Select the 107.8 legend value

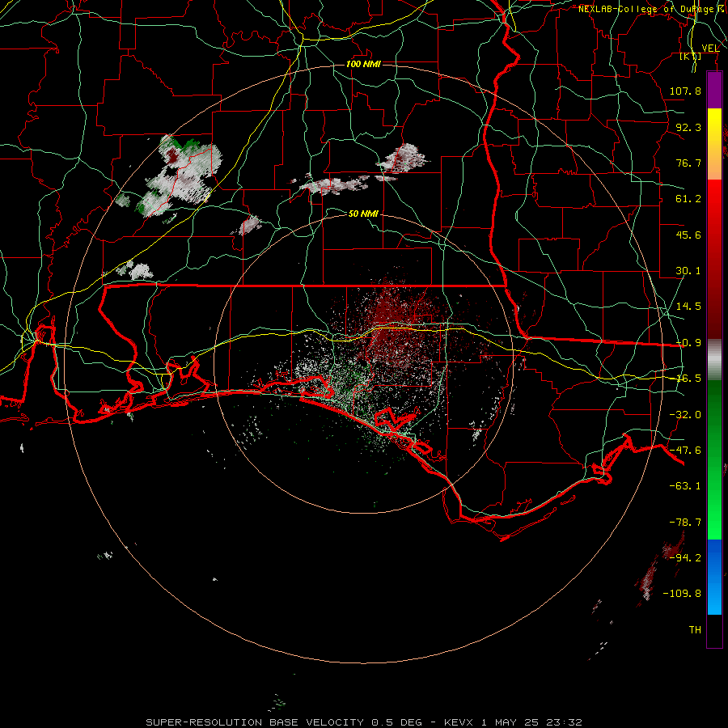pyautogui.click(x=685, y=91)
